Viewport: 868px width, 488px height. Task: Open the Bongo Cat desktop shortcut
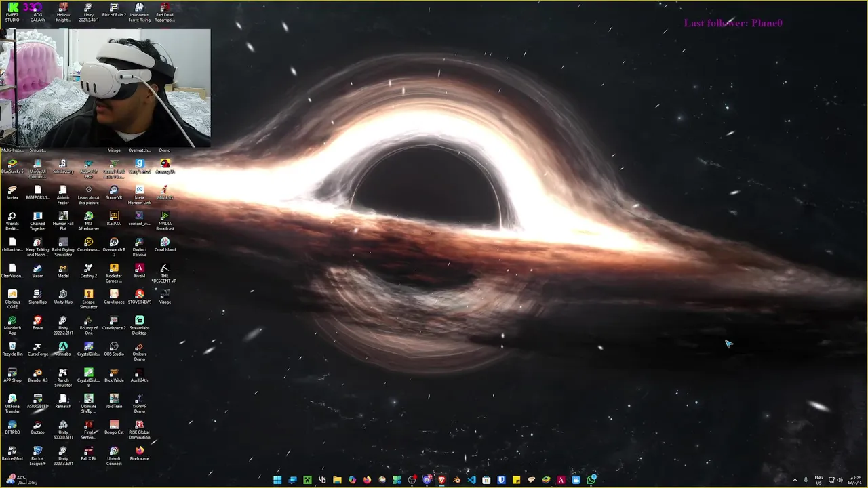(114, 427)
